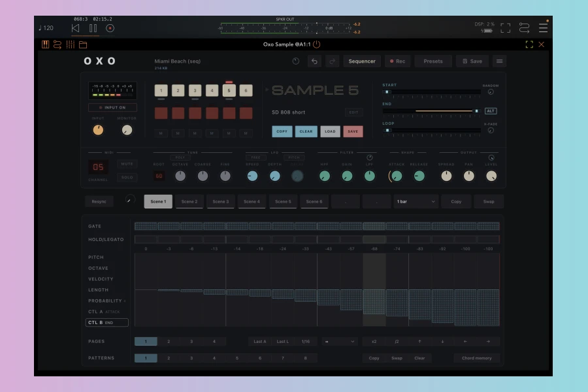Open the direction dropdown next to 1/16
588x392 pixels.
pos(339,341)
